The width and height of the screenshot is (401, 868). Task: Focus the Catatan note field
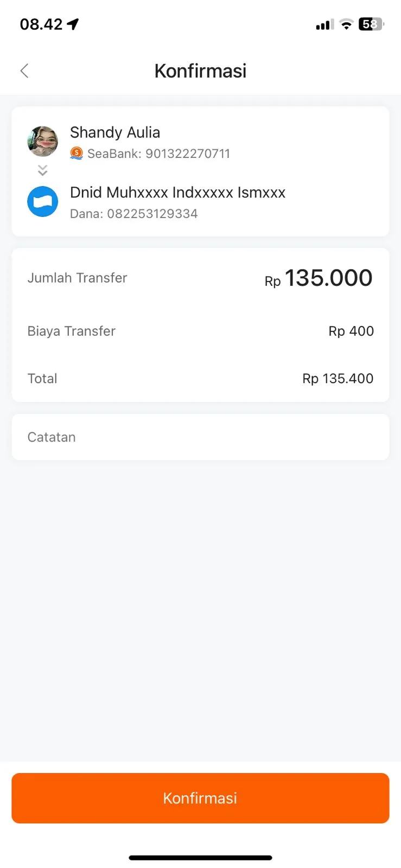pos(200,437)
